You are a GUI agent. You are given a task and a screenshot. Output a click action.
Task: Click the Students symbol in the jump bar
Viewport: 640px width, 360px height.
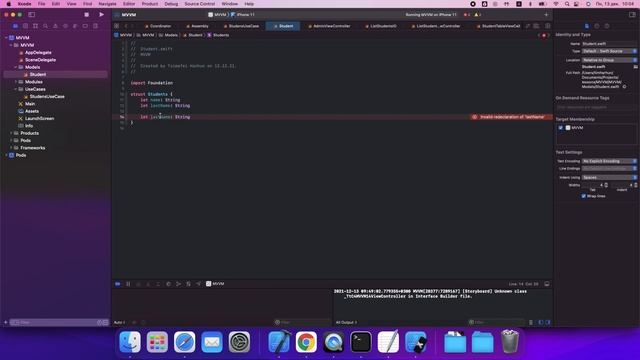pos(218,35)
